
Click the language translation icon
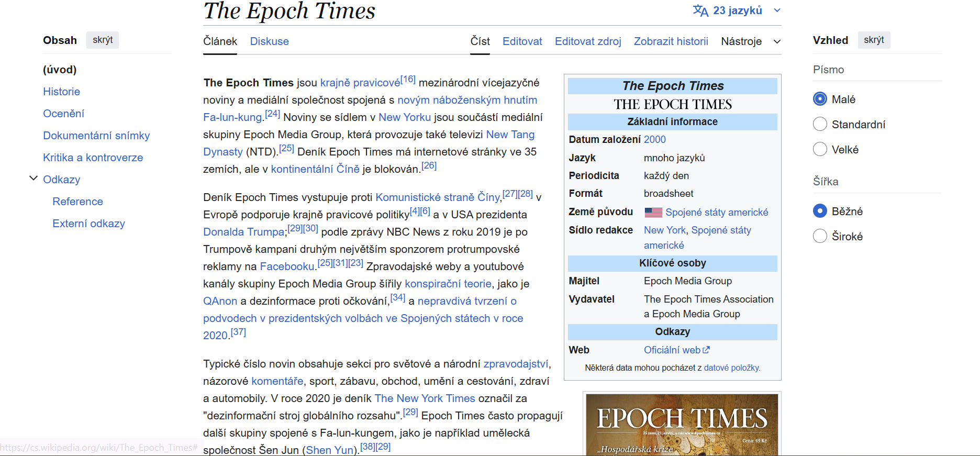[700, 10]
